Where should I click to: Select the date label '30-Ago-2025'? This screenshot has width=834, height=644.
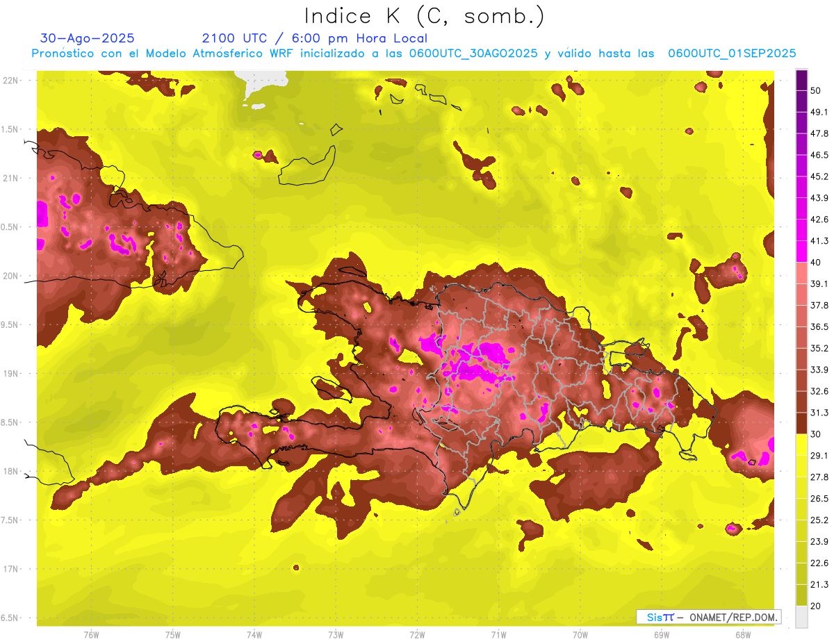[88, 38]
